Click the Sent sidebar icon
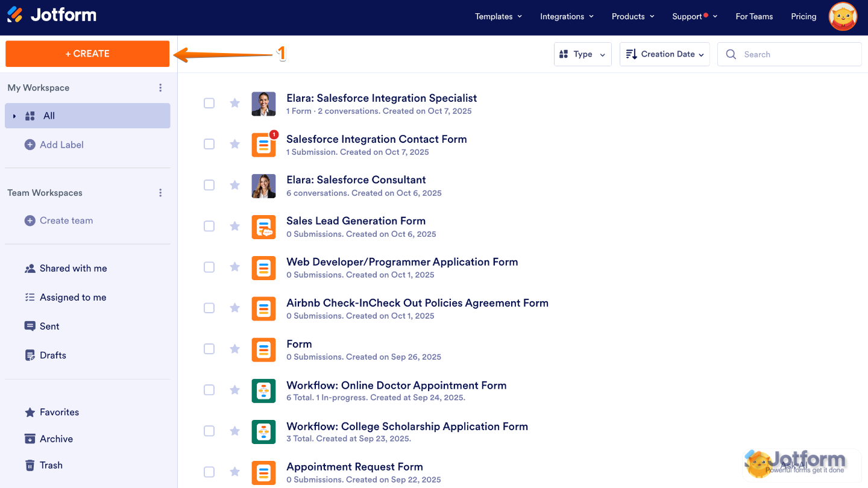 [x=30, y=326]
